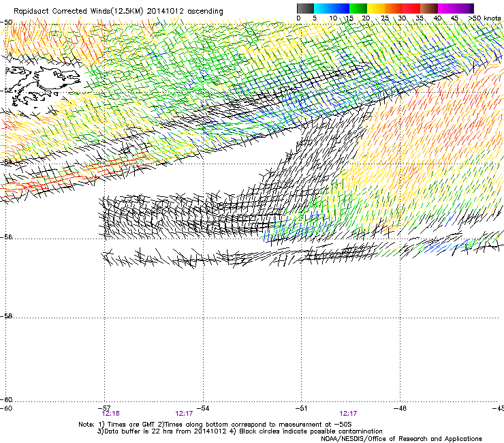Click the dark purple 45–50 knots legend segment

(x=464, y=8)
